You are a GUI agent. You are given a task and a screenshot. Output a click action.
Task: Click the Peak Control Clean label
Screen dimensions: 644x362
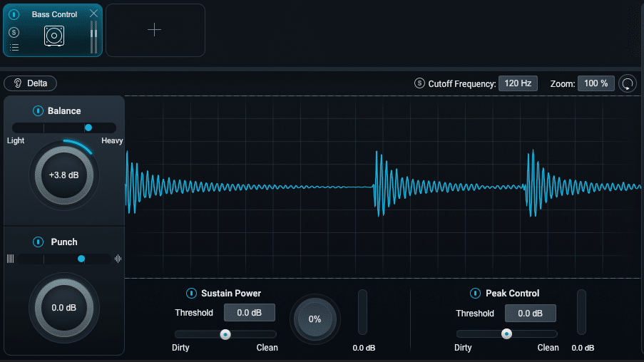[x=548, y=348]
